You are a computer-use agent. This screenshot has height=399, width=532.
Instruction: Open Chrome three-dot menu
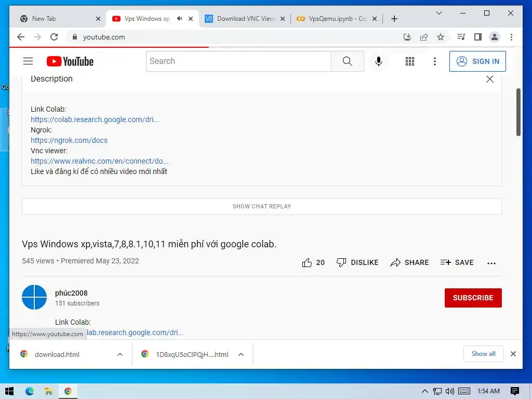511,37
